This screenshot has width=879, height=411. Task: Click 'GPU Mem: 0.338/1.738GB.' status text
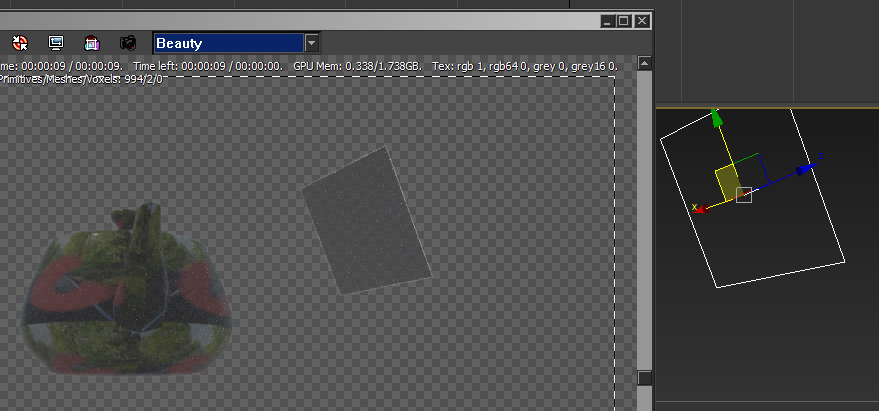point(357,66)
